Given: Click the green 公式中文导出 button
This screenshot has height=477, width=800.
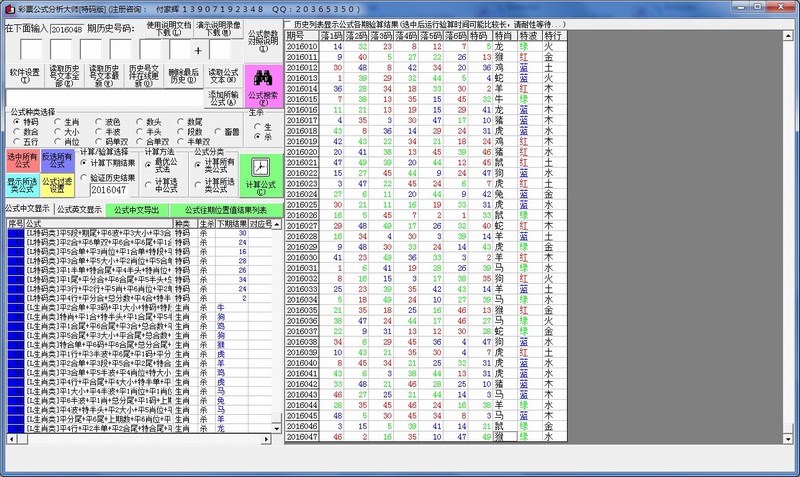Looking at the screenshot, I should (x=136, y=210).
